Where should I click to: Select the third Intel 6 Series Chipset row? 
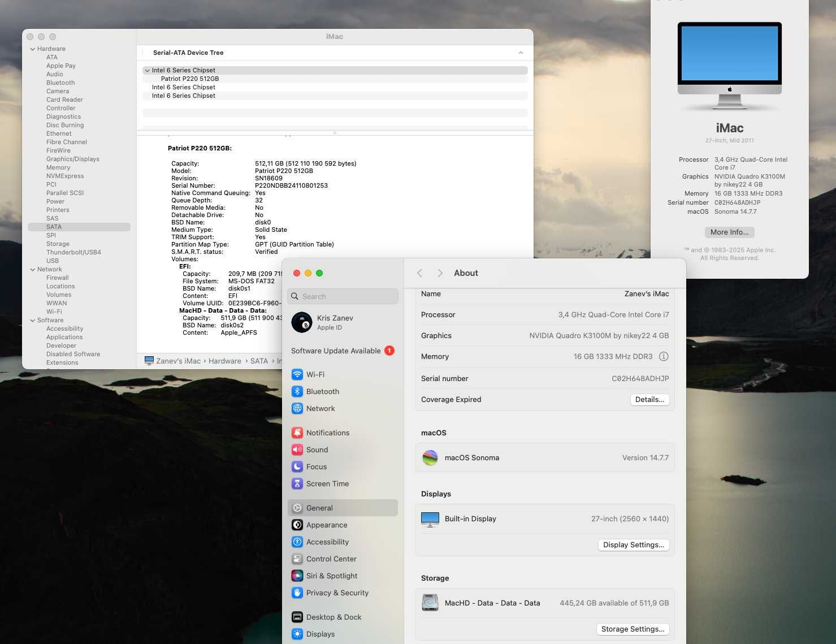coord(335,96)
